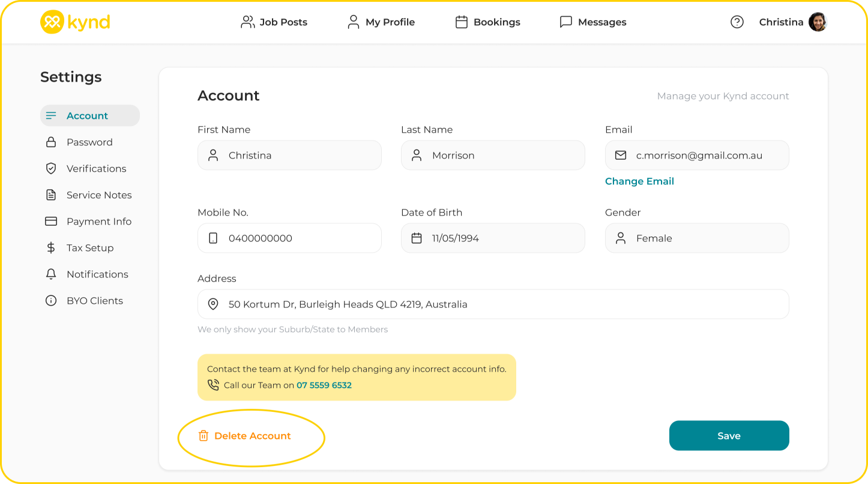Viewport: 868px width, 484px height.
Task: Select Password in the Settings sidebar
Action: coord(89,142)
